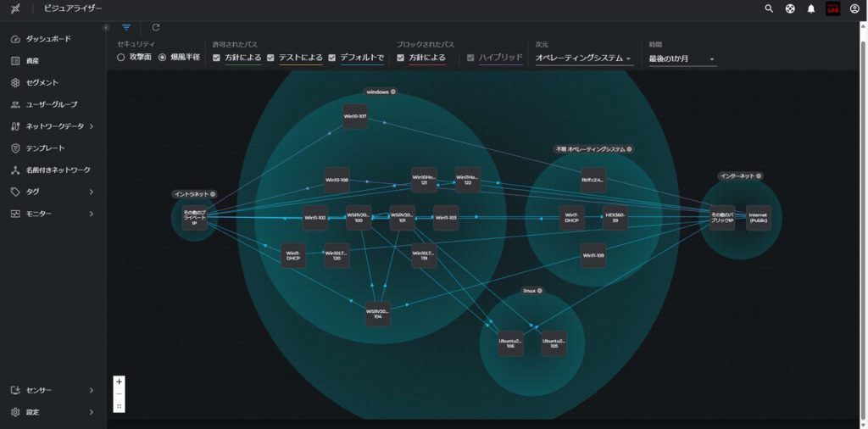Image resolution: width=868 pixels, height=429 pixels.
Task: Toggle the filter panel icon
Action: click(x=127, y=27)
